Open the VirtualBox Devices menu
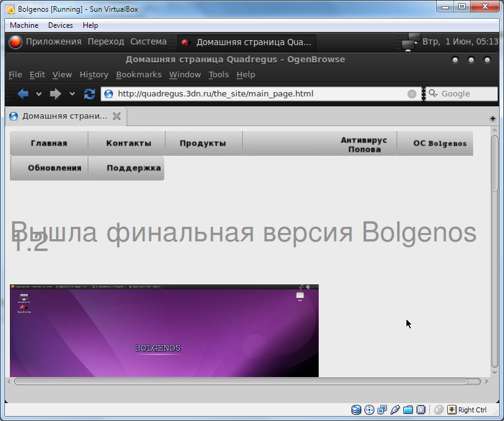 [x=61, y=25]
